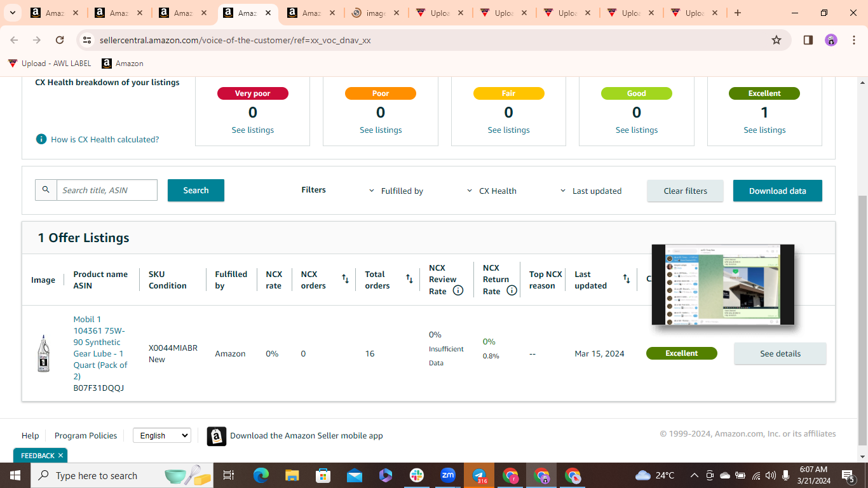View site information beside the address bar
The width and height of the screenshot is (868, 488).
pyautogui.click(x=88, y=40)
